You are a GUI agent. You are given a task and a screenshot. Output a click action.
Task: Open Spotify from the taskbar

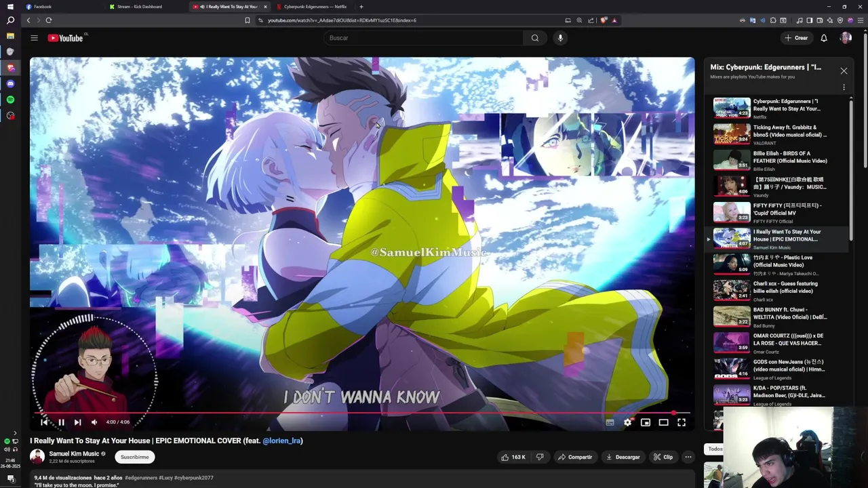tap(10, 100)
